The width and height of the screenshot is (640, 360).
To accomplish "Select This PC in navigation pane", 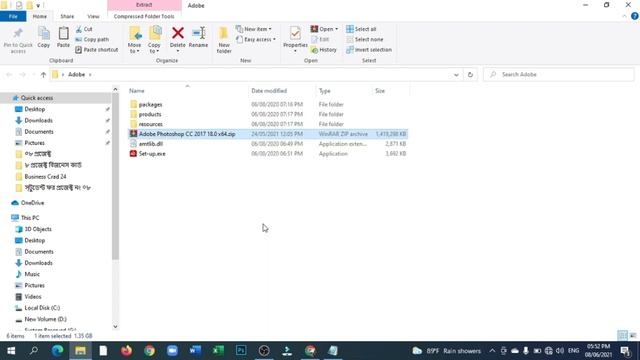I will tap(30, 218).
